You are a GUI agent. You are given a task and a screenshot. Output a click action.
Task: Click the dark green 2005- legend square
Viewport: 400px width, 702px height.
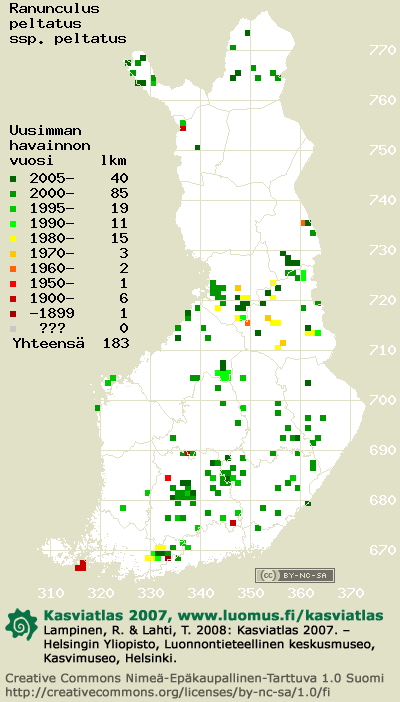(13, 179)
